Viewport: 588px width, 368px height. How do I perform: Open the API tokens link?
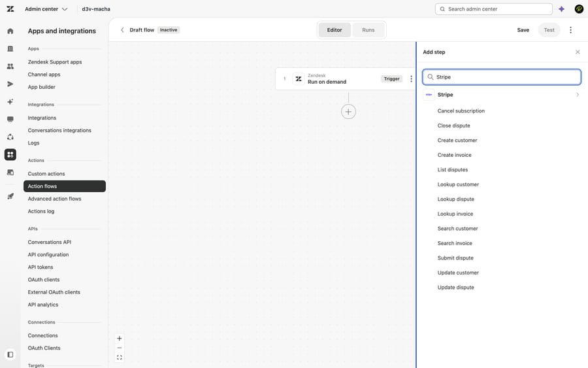click(41, 267)
